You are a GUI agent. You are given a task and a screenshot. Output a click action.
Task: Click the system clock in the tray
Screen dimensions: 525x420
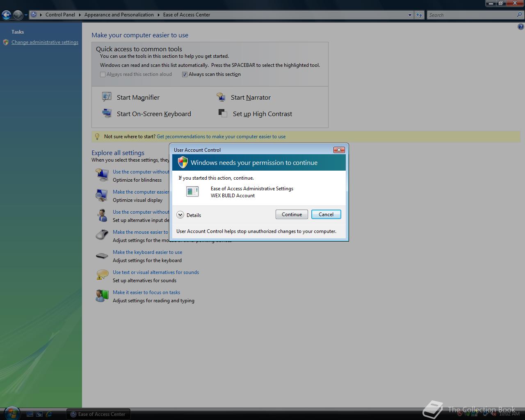pyautogui.click(x=509, y=414)
